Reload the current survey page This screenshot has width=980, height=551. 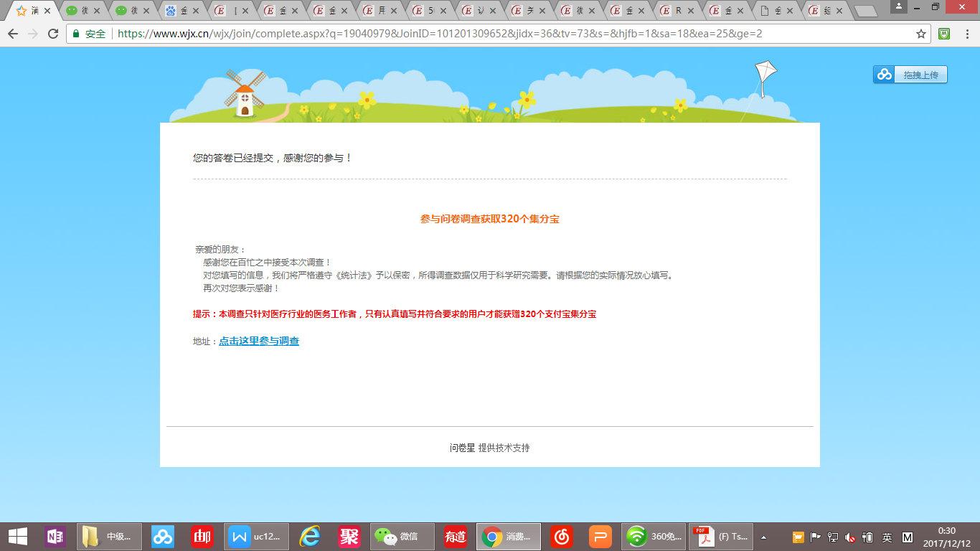[53, 34]
